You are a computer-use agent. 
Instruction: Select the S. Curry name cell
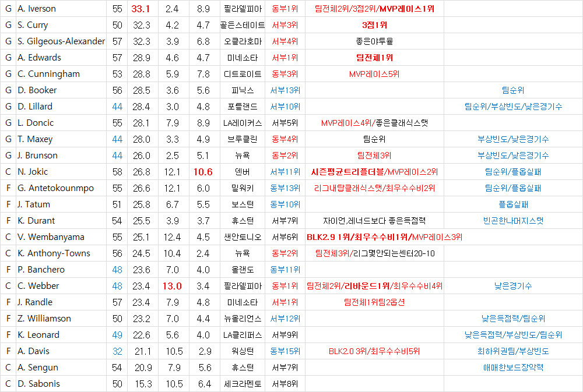[x=61, y=25]
